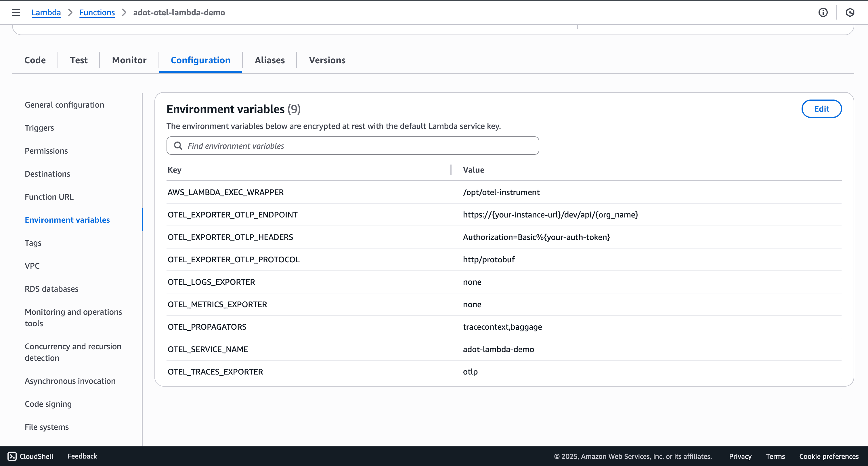This screenshot has height=466, width=868.
Task: Click Feedback in the footer
Action: click(x=82, y=456)
